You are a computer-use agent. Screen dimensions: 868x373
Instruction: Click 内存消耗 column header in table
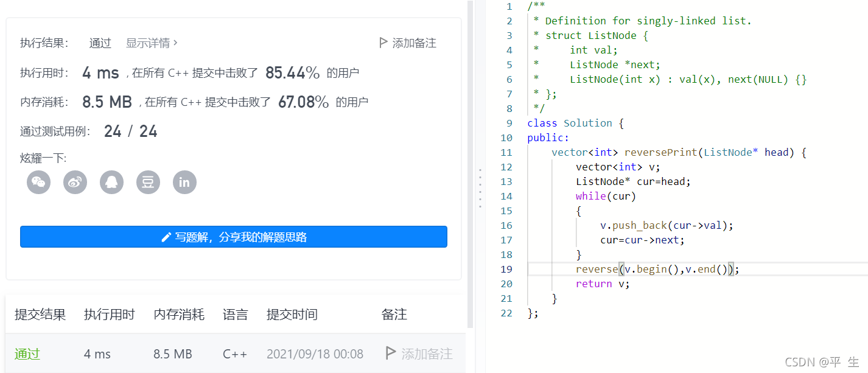179,315
